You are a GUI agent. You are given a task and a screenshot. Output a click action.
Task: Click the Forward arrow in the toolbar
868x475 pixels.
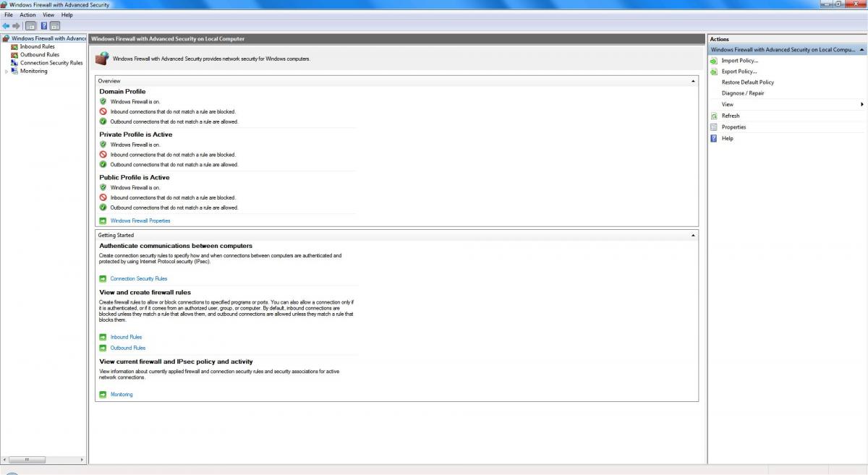point(16,25)
